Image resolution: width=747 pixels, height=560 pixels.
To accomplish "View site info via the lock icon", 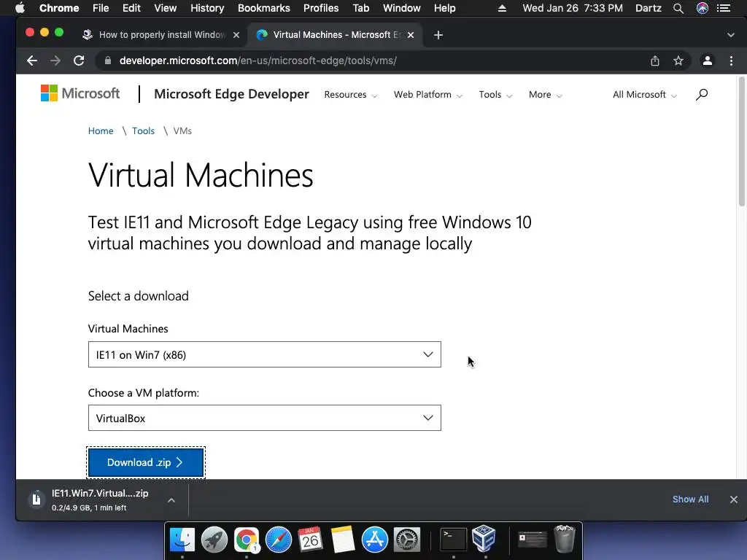I will [108, 61].
